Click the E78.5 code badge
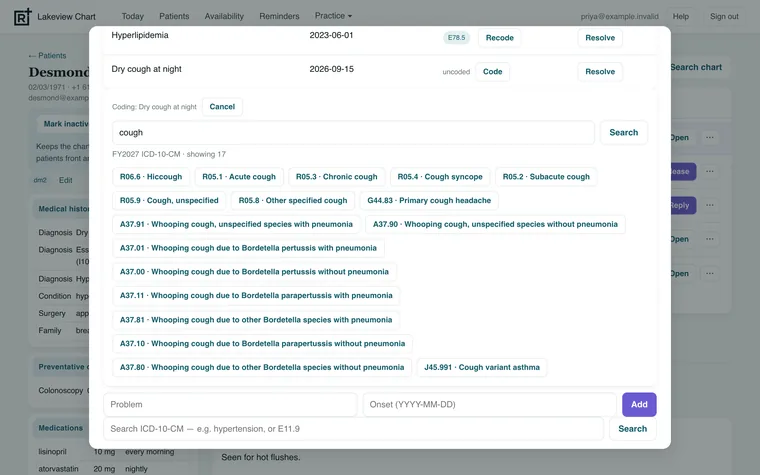This screenshot has height=475, width=760. (x=456, y=37)
